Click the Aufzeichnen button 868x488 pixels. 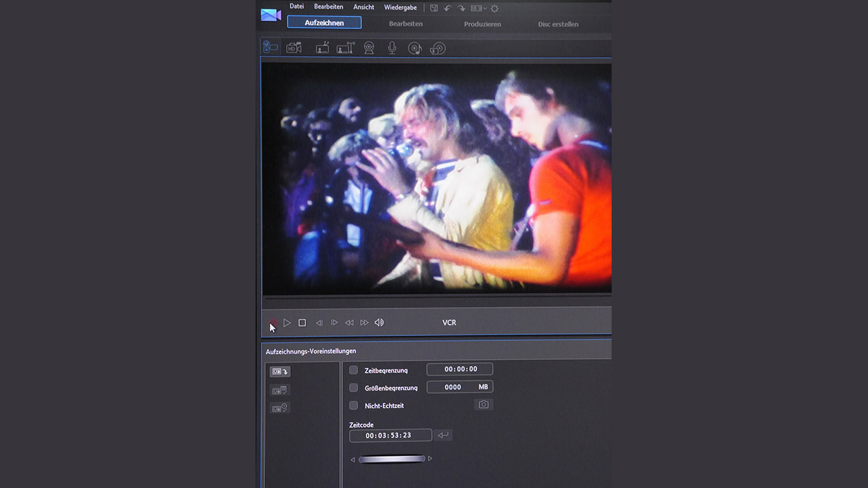click(x=324, y=23)
